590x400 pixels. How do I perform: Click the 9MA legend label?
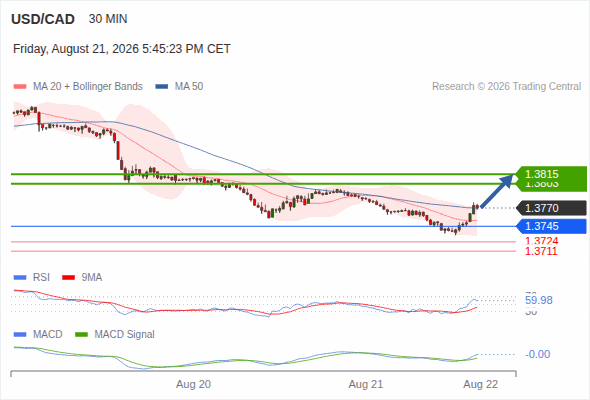(x=92, y=278)
